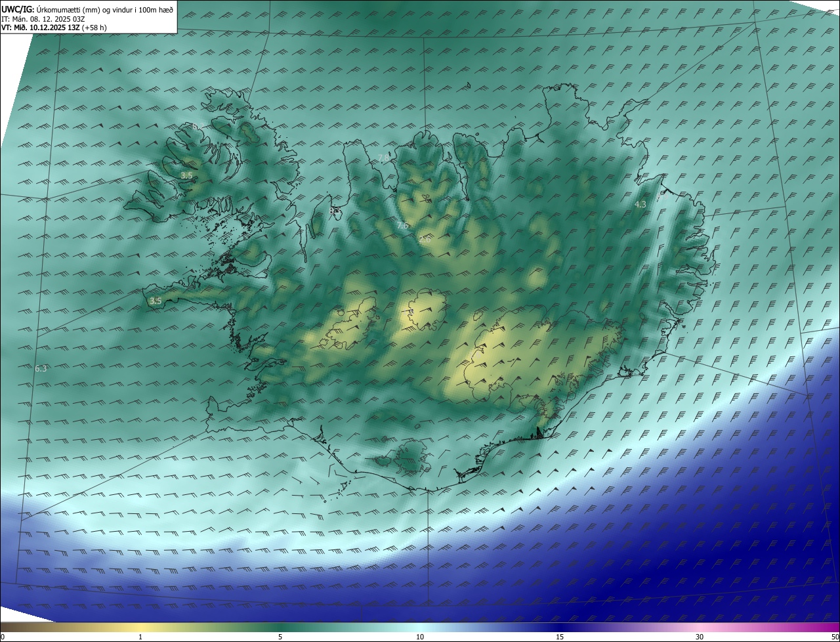Pick the dark navy color at the legend's 15 mm mark

point(560,627)
